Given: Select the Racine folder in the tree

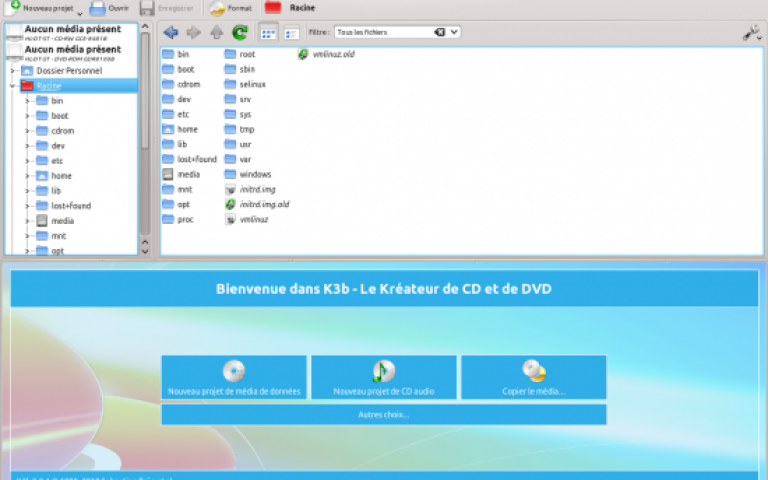Looking at the screenshot, I should coord(48,86).
